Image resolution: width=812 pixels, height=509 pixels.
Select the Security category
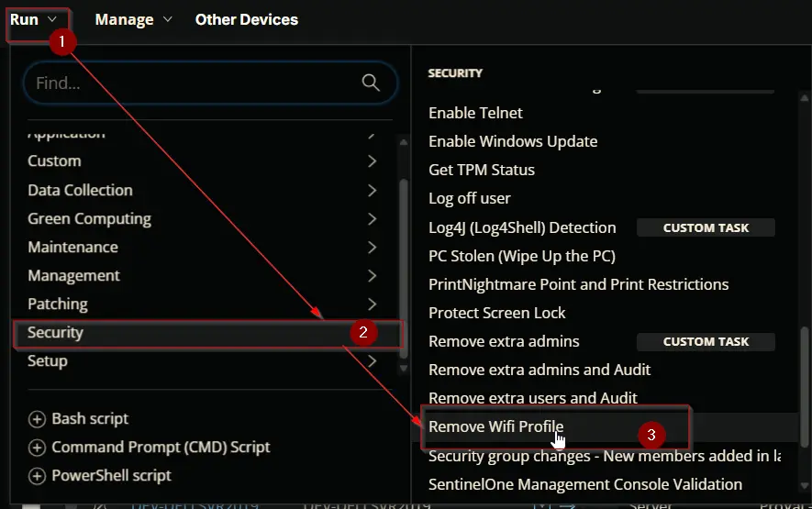207,333
